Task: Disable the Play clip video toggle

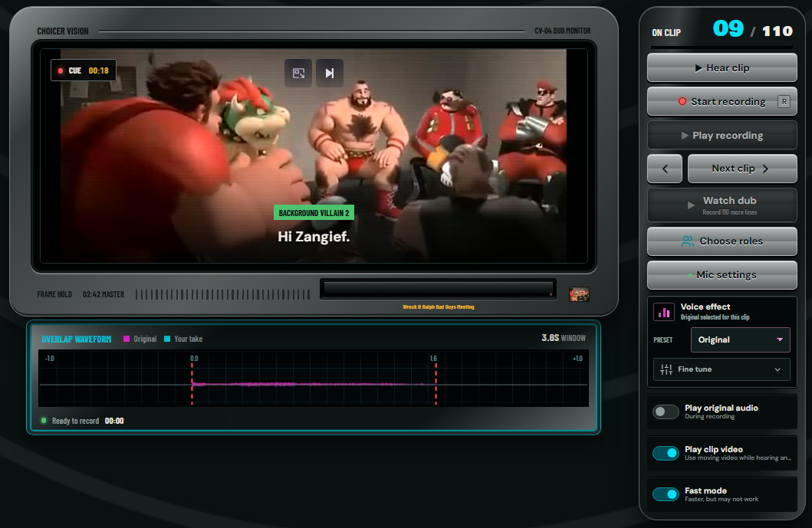Action: [x=666, y=453]
